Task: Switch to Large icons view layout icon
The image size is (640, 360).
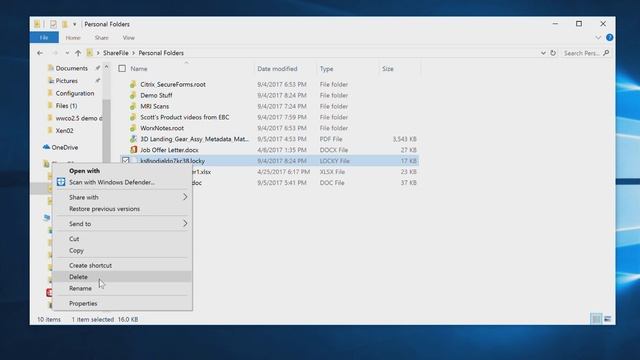Action: tap(608, 319)
